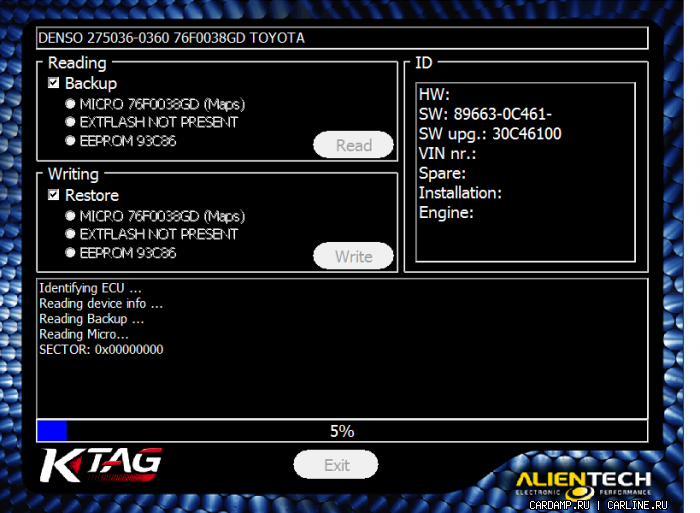The image size is (700, 513).
Task: Click the Backup label text
Action: 91,83
